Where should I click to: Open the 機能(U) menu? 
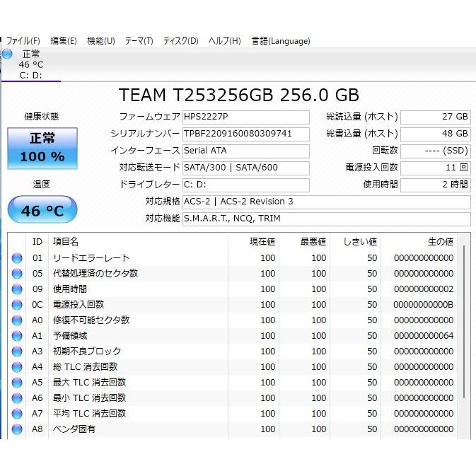point(100,41)
